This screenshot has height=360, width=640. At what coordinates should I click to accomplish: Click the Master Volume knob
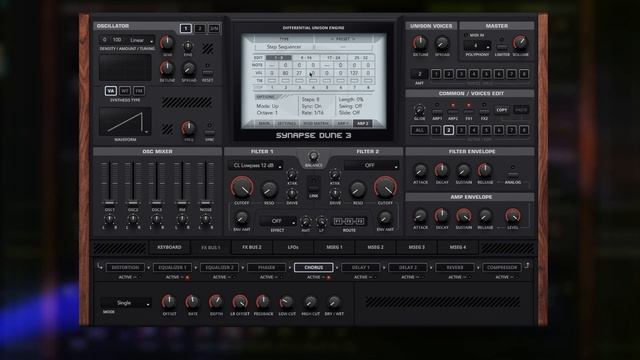520,42
